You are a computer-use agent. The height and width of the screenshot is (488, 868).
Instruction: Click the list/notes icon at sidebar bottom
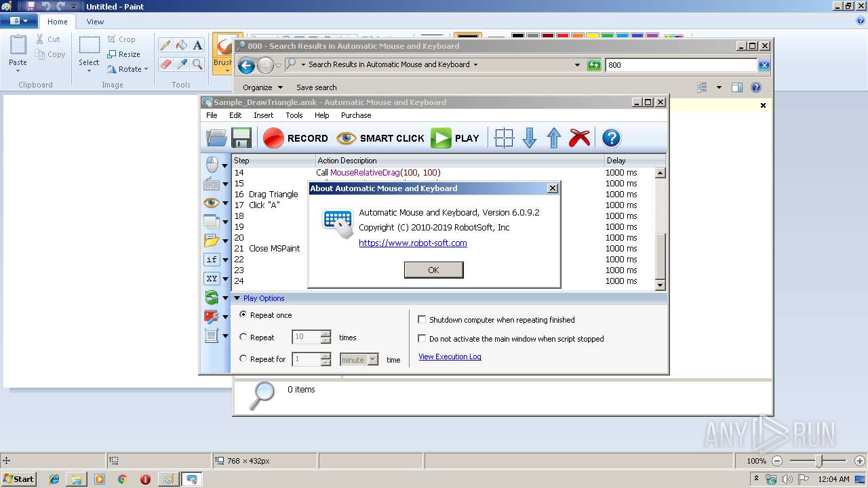coord(212,335)
